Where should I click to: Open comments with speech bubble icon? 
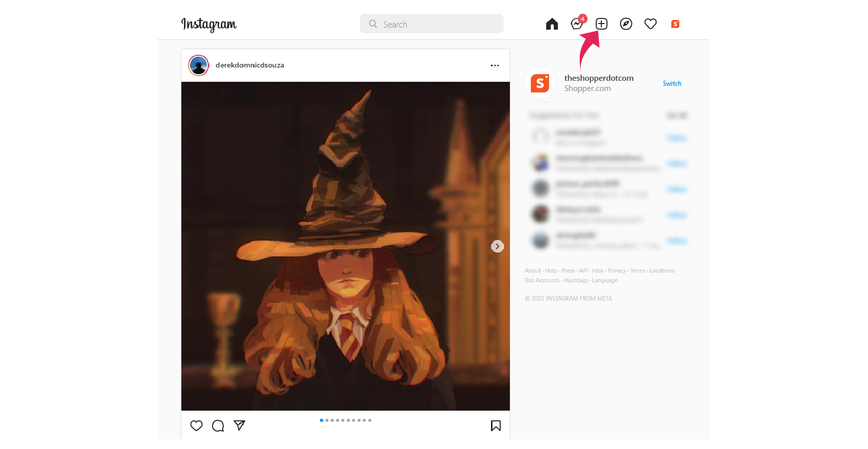point(218,425)
